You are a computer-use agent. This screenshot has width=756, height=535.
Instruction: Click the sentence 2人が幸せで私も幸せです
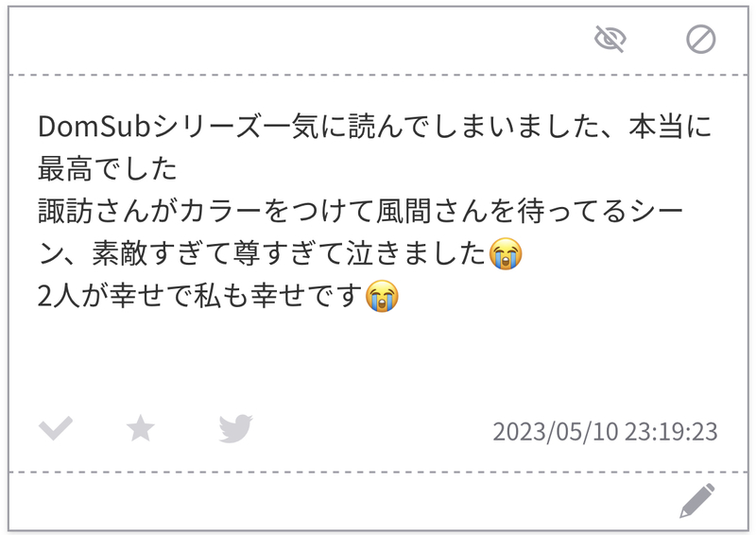[x=199, y=296]
